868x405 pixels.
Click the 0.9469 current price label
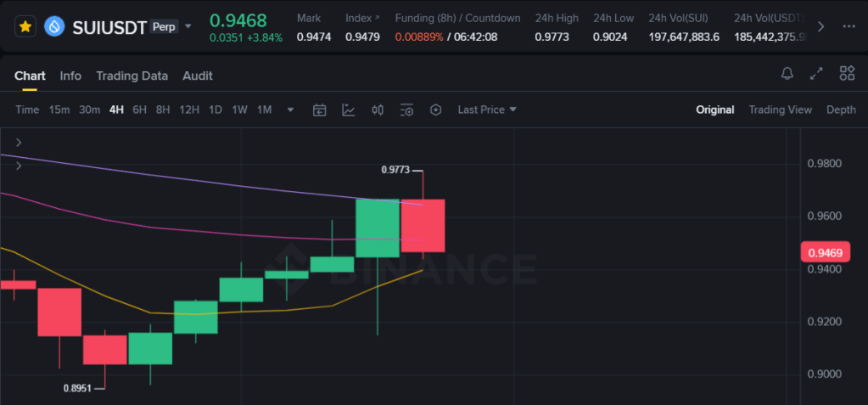[x=825, y=252]
